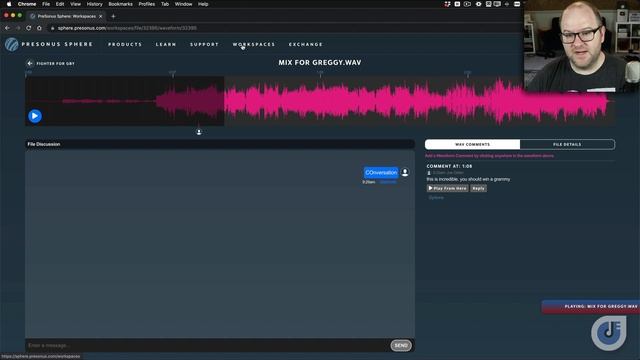Screen dimensions: 640x360
Task: Reply to the comment at 1:08
Action: click(x=478, y=188)
